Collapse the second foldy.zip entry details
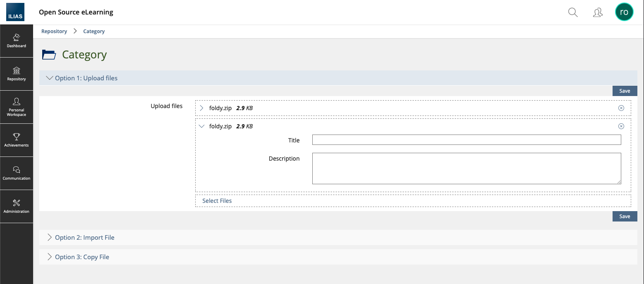The height and width of the screenshot is (284, 644). coord(202,126)
